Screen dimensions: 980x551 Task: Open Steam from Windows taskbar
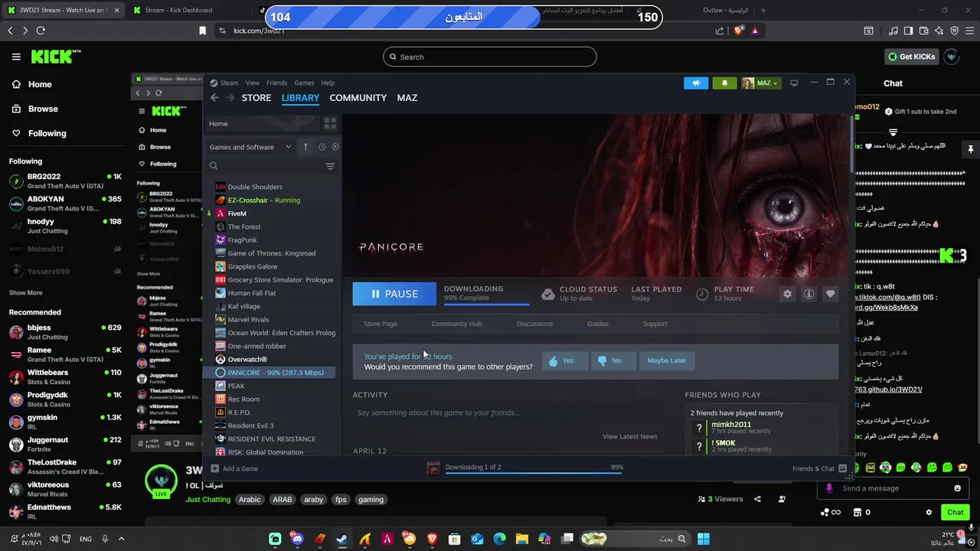pos(342,539)
